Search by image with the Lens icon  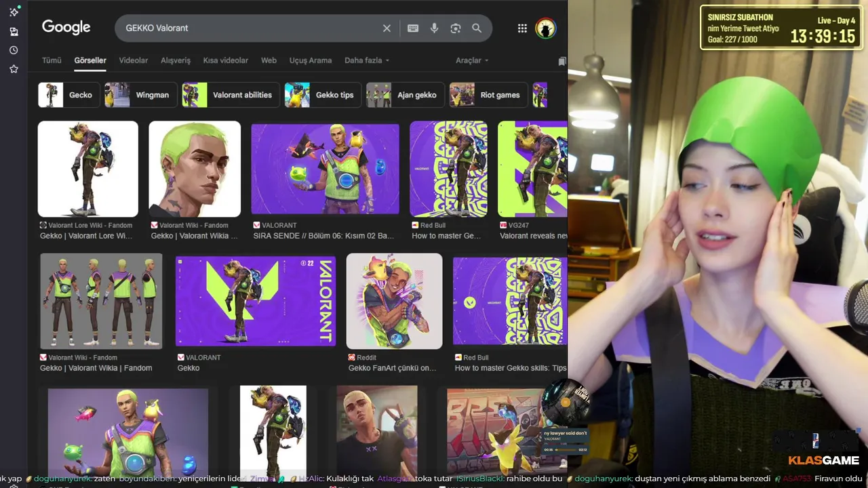[x=456, y=28]
